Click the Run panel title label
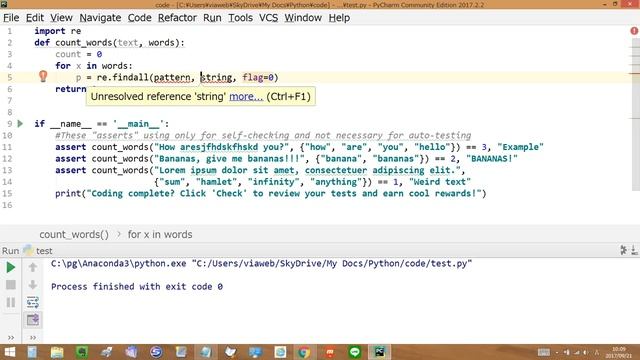This screenshot has width=640, height=360. click(10, 251)
